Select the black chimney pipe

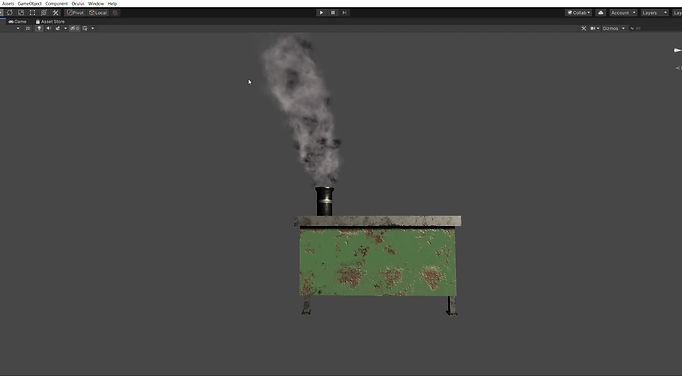point(324,201)
